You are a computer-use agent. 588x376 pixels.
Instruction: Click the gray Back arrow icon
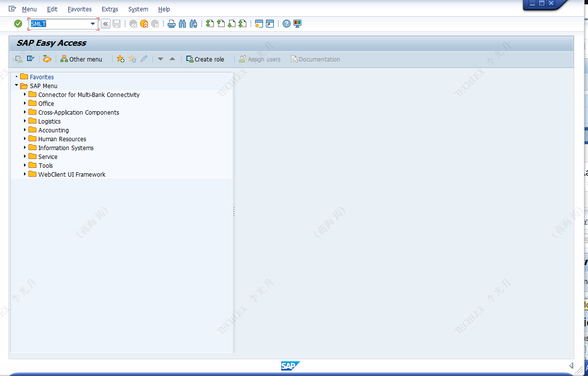pos(133,24)
